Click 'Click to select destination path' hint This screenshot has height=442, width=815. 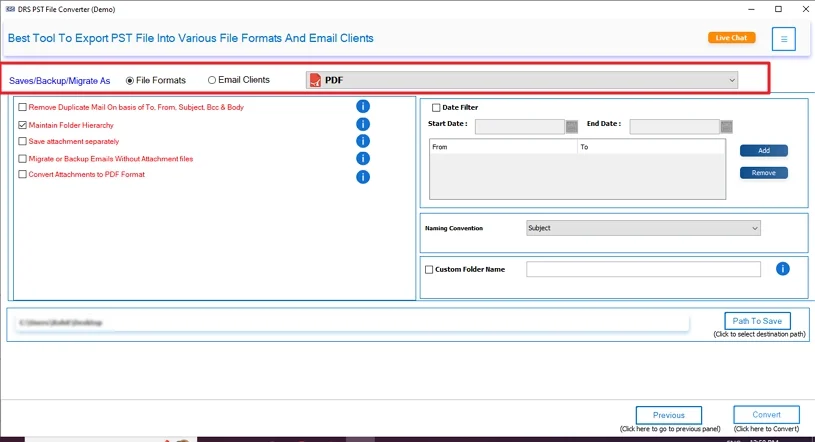(759, 334)
